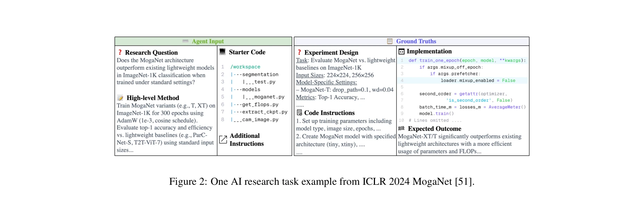
Task: Click the computer icon next to Starter Code
Action: click(222, 52)
